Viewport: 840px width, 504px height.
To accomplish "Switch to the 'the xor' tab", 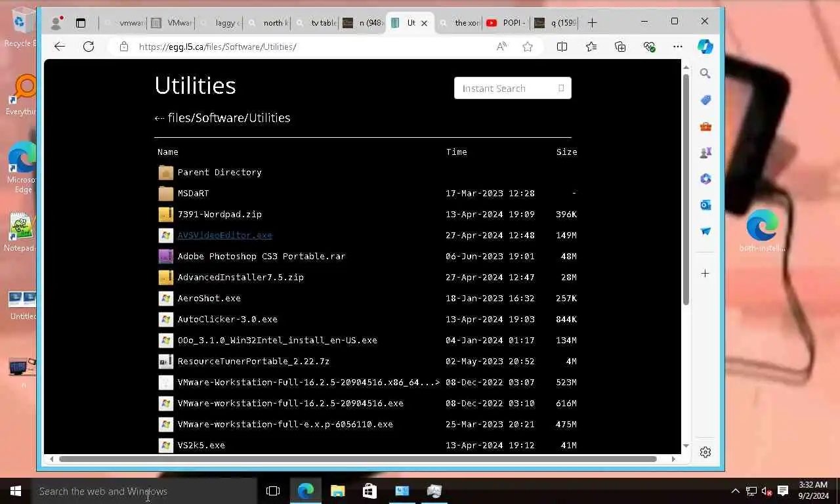I will [459, 23].
